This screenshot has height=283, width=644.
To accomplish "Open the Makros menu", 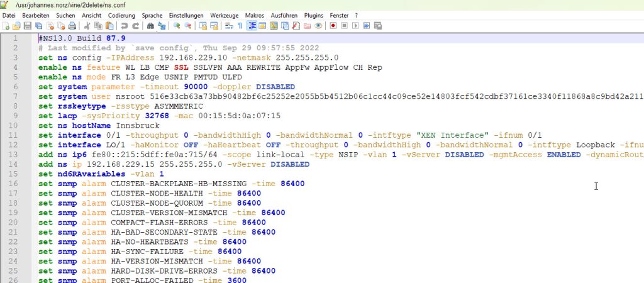I will [x=255, y=16].
